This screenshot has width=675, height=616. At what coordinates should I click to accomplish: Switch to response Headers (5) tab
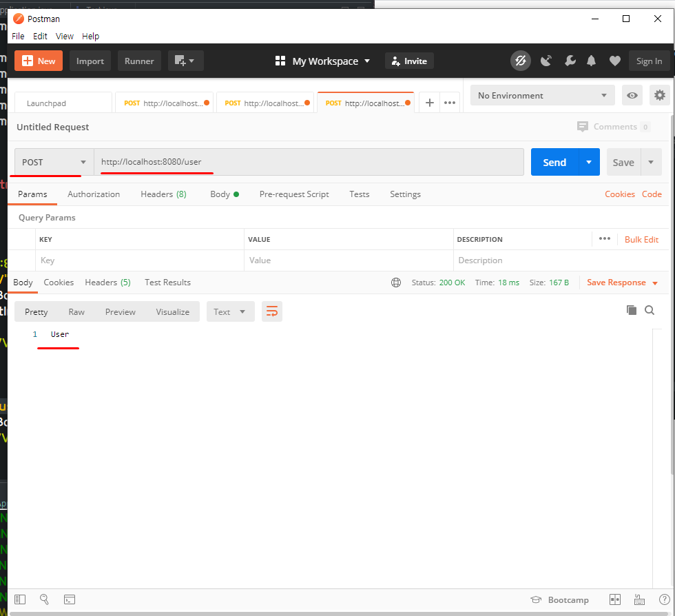pyautogui.click(x=107, y=283)
